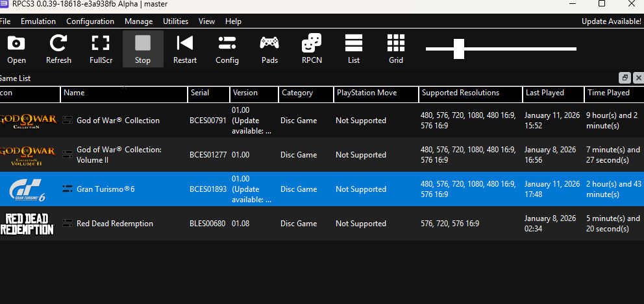
Task: Maximize the RPCS3 window
Action: coord(602,4)
